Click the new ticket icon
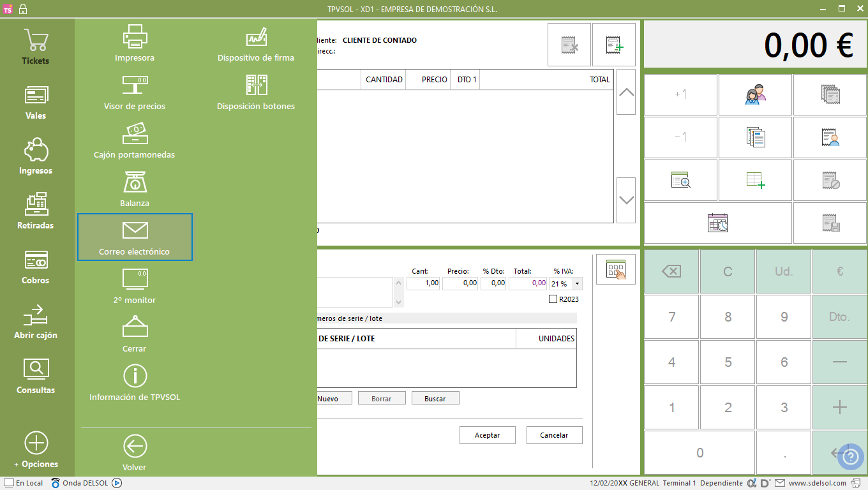 tap(614, 45)
